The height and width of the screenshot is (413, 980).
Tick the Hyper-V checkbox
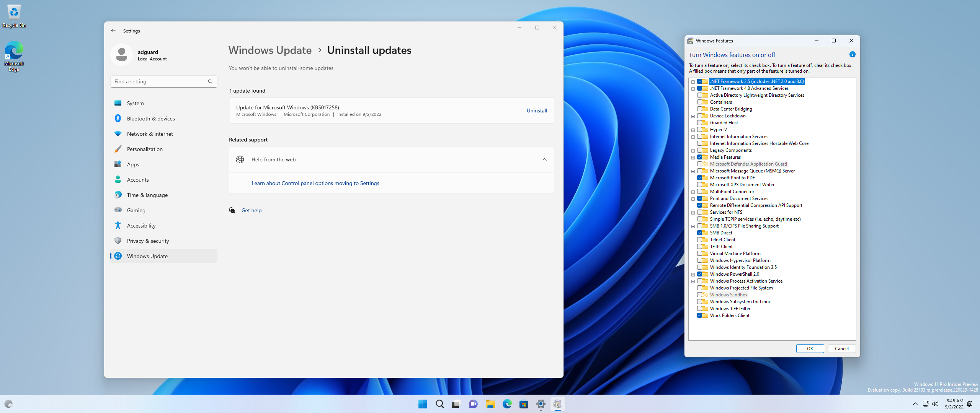pos(699,130)
